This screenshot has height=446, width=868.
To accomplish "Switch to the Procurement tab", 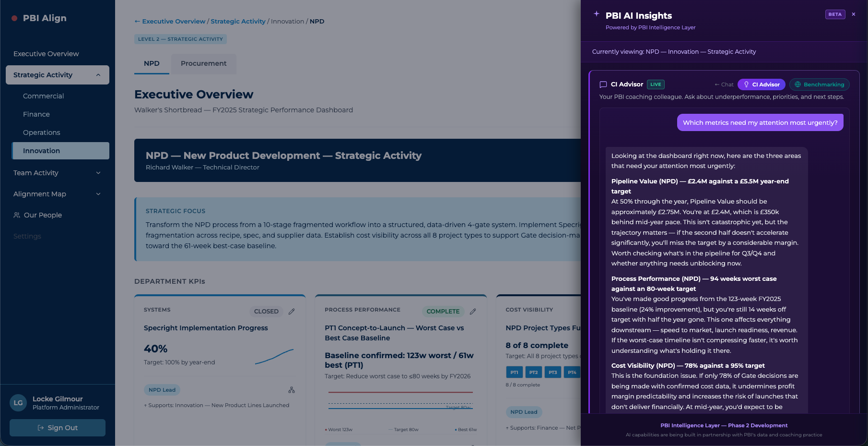I will point(203,63).
